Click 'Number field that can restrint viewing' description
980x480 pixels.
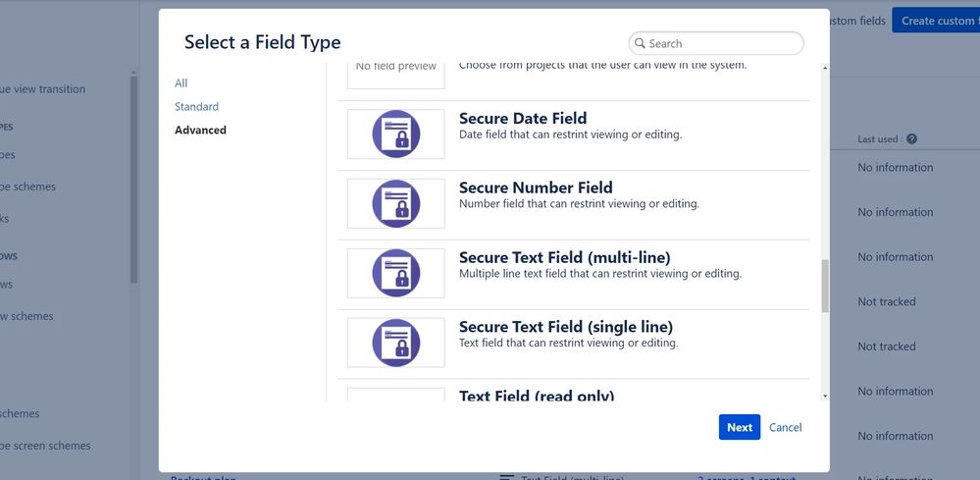579,204
